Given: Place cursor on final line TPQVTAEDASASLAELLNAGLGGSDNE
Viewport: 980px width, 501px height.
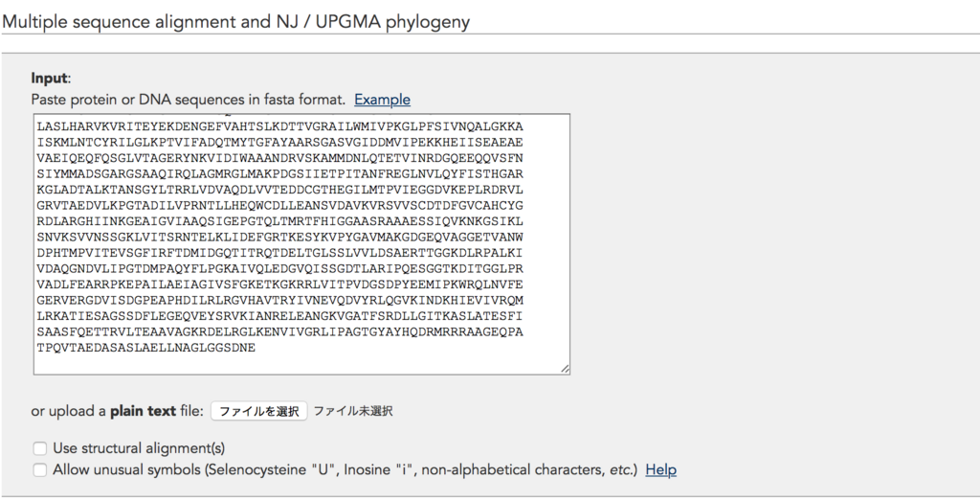Looking at the screenshot, I should pos(146,348).
